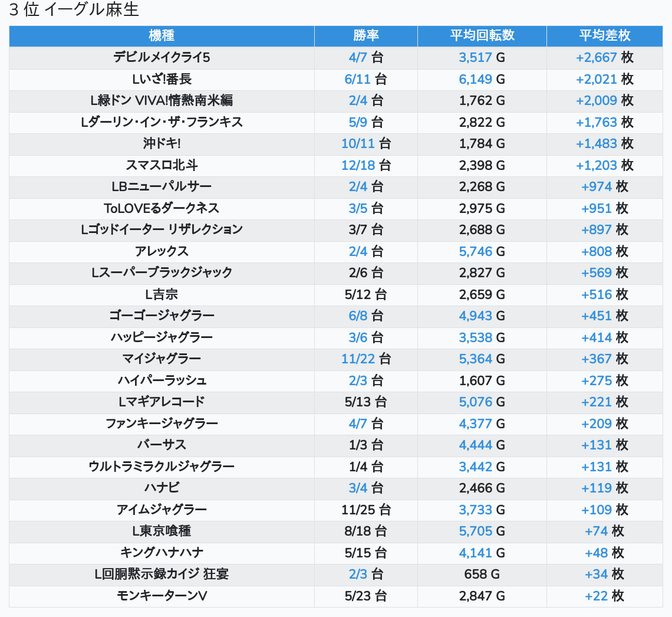Click average spins 3,517 G
This screenshot has height=617, width=672.
coord(482,57)
